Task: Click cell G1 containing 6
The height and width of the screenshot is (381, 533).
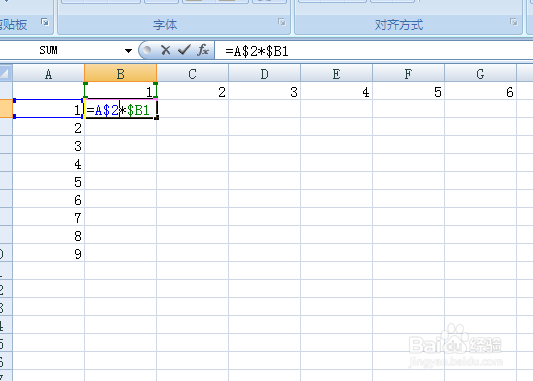Action: pyautogui.click(x=480, y=91)
